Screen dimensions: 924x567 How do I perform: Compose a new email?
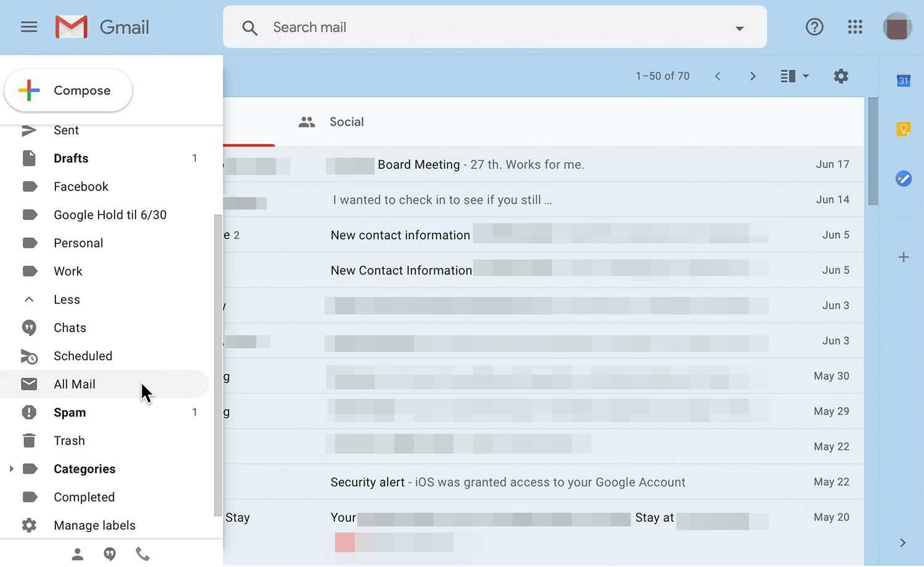click(68, 90)
